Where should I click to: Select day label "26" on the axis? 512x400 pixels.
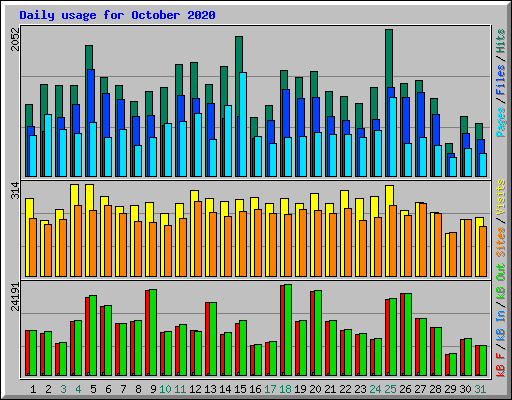pos(405,389)
